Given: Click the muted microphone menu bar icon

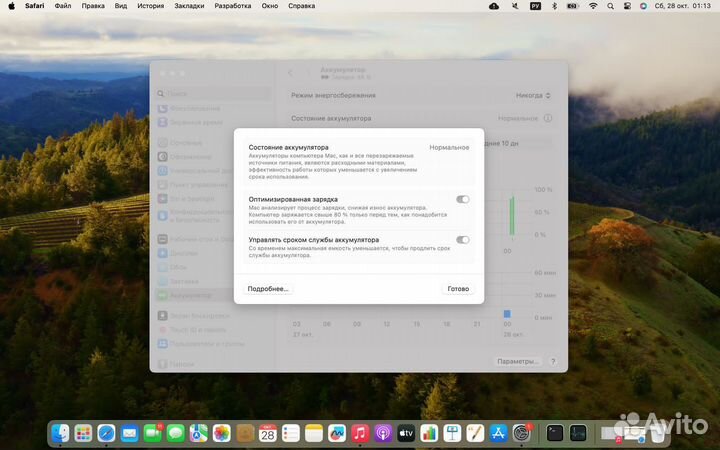Looking at the screenshot, I should [x=515, y=6].
